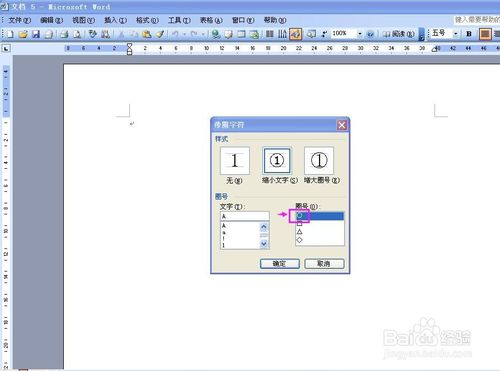Click the Format Painter brush icon

160,34
